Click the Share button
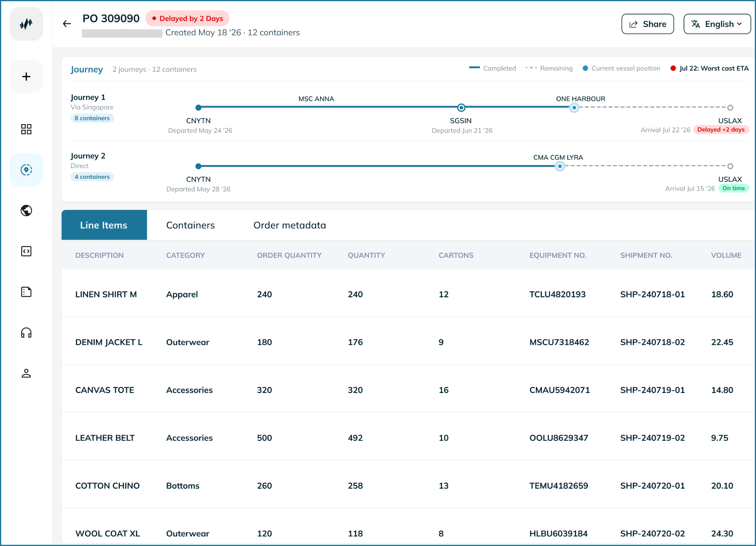The image size is (756, 546). coord(647,24)
